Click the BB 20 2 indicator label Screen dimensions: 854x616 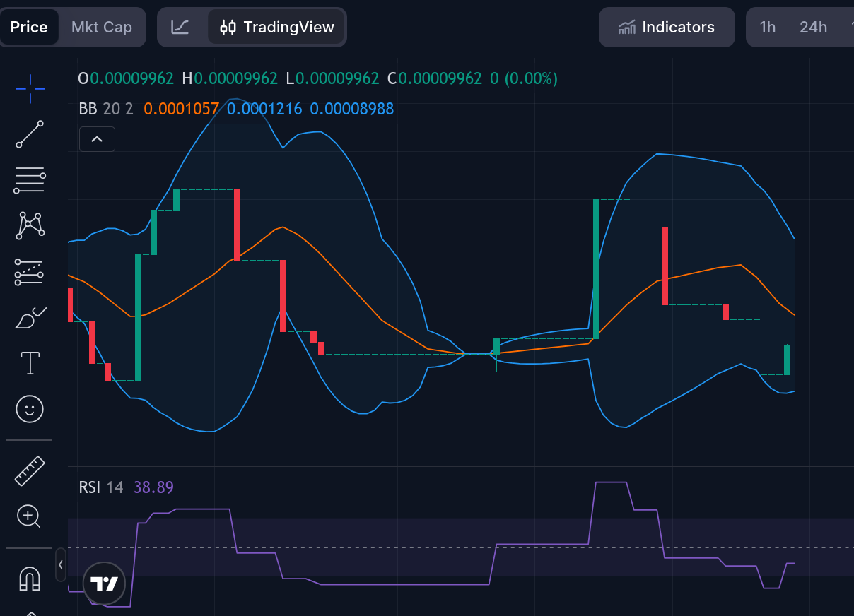click(106, 109)
